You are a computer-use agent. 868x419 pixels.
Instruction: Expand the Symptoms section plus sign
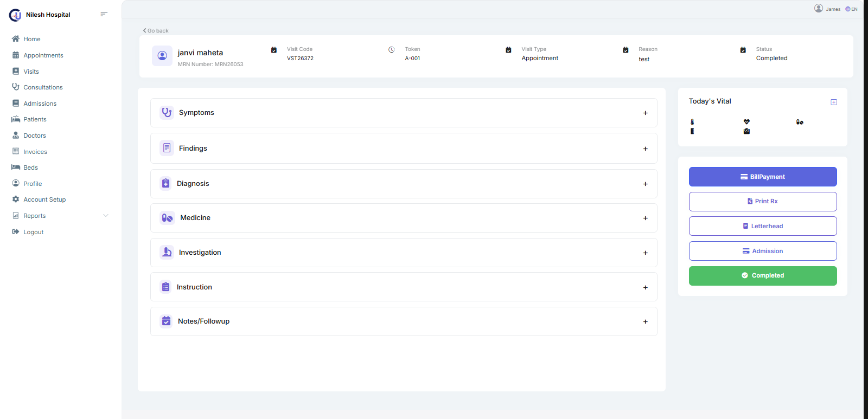click(646, 113)
